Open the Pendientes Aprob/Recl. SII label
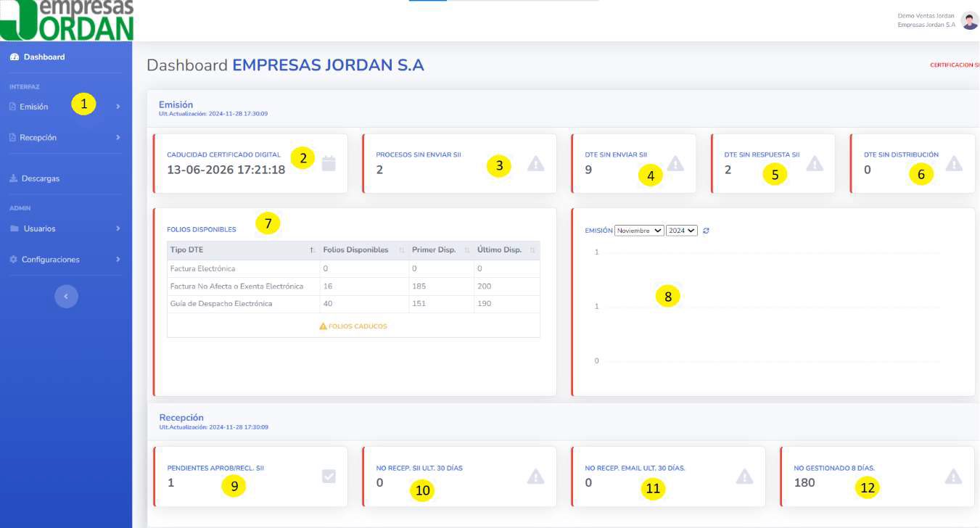 (x=215, y=468)
